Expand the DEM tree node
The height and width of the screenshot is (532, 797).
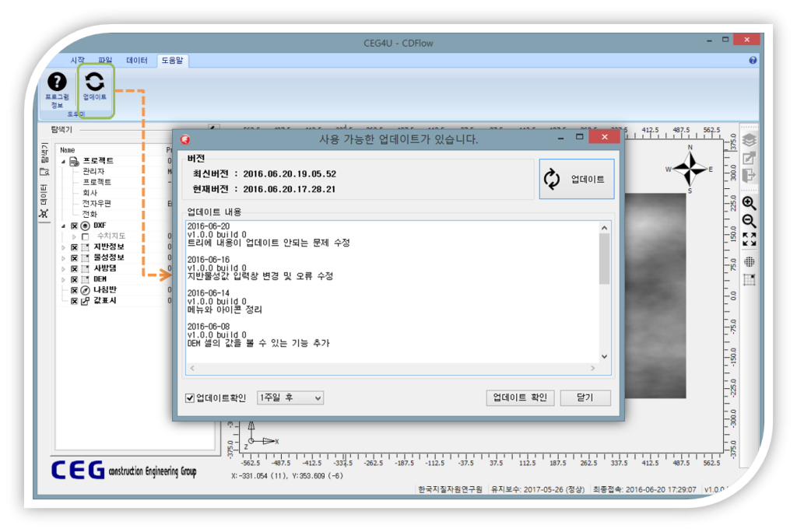64,279
